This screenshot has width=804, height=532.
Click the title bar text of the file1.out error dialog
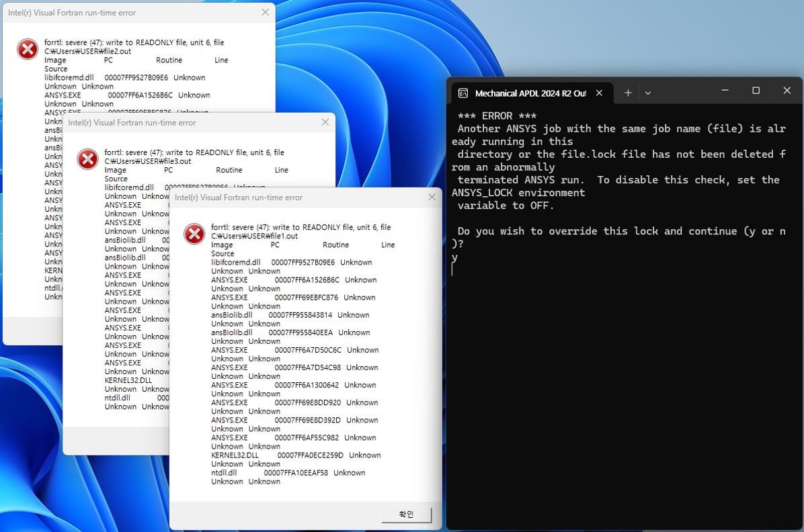point(239,197)
